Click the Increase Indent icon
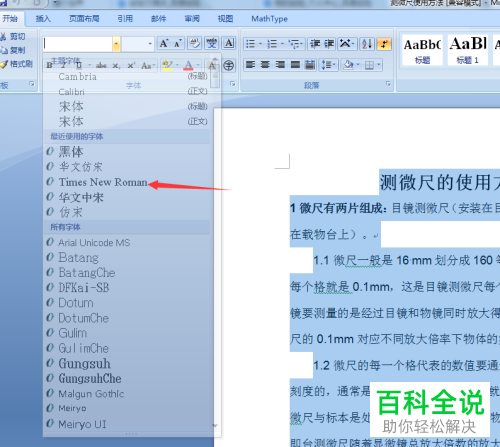Image resolution: width=500 pixels, height=447 pixels. (329, 44)
